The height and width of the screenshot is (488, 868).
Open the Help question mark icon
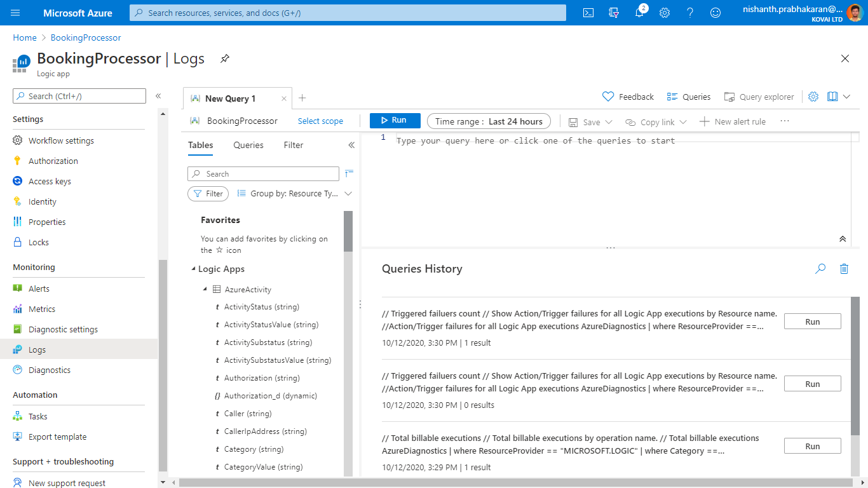(x=690, y=13)
